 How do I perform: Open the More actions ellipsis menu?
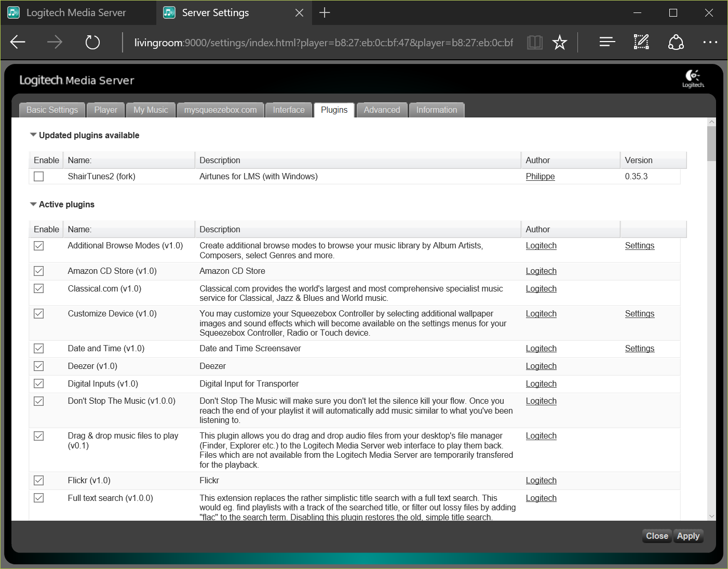coord(710,42)
